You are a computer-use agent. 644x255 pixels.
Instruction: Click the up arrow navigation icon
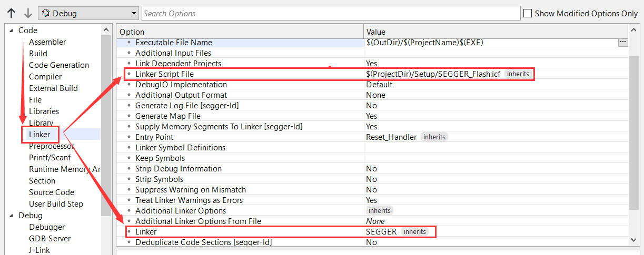(11, 13)
